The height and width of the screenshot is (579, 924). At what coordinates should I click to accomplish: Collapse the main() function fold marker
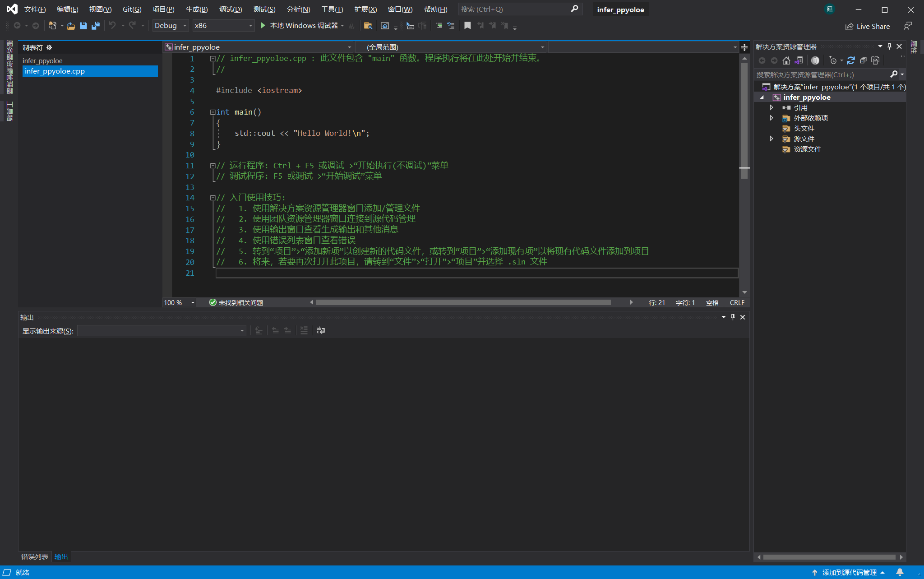pos(213,112)
